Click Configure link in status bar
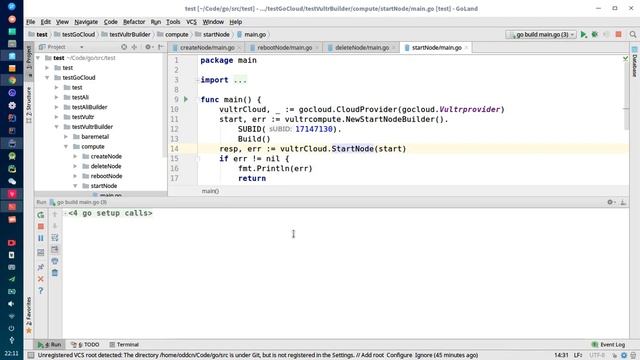This screenshot has width=640, height=360. 399,355
